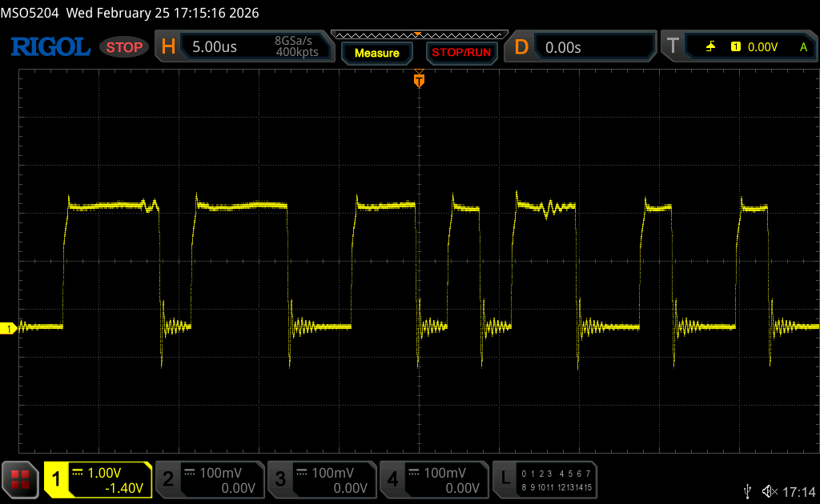Click the orange H horizontal icon
Image resolution: width=820 pixels, height=504 pixels.
(168, 47)
